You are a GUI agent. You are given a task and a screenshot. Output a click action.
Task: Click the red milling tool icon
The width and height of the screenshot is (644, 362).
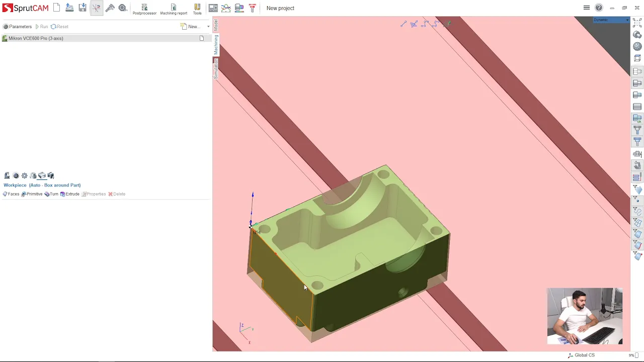252,8
